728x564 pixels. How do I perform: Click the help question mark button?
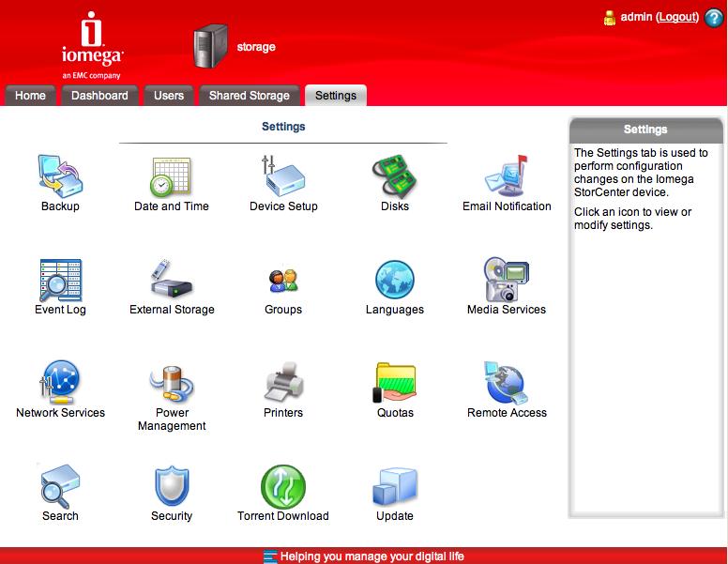click(x=713, y=18)
